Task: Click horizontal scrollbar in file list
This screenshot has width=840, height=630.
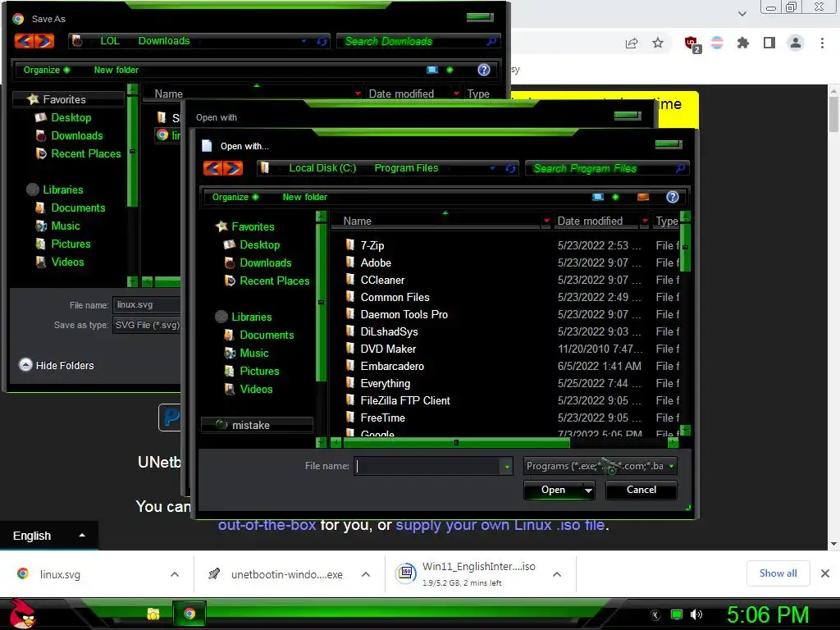Action: [456, 442]
